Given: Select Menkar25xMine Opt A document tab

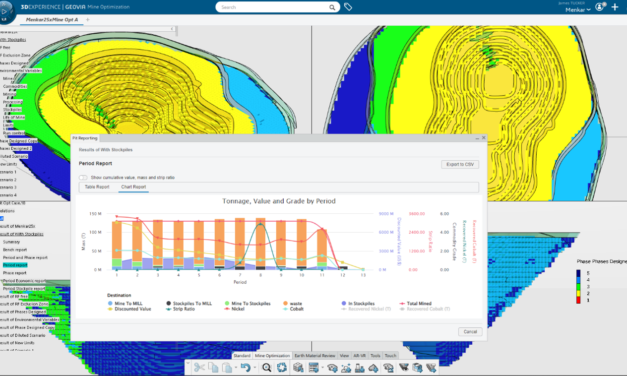Looking at the screenshot, I should tap(52, 20).
